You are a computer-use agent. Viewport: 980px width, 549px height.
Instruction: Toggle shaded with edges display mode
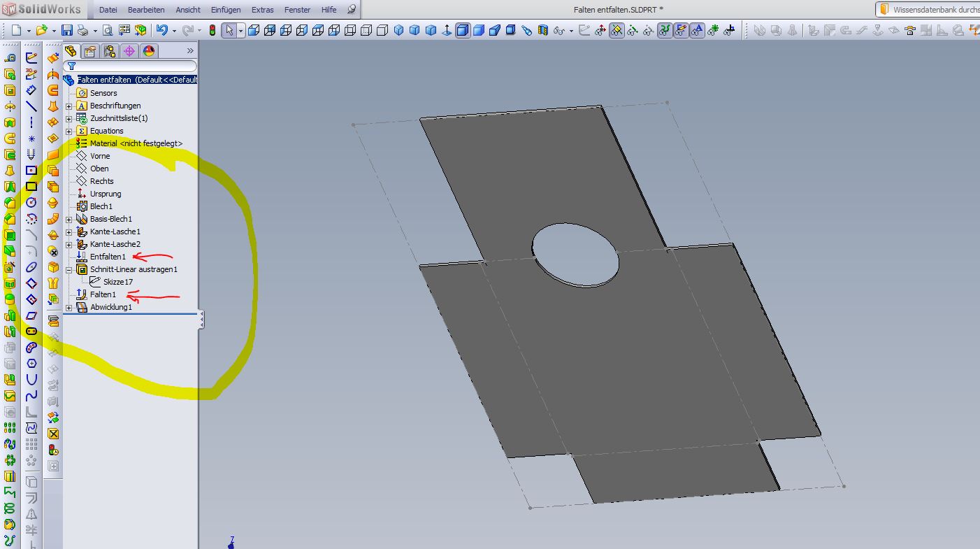pyautogui.click(x=463, y=30)
